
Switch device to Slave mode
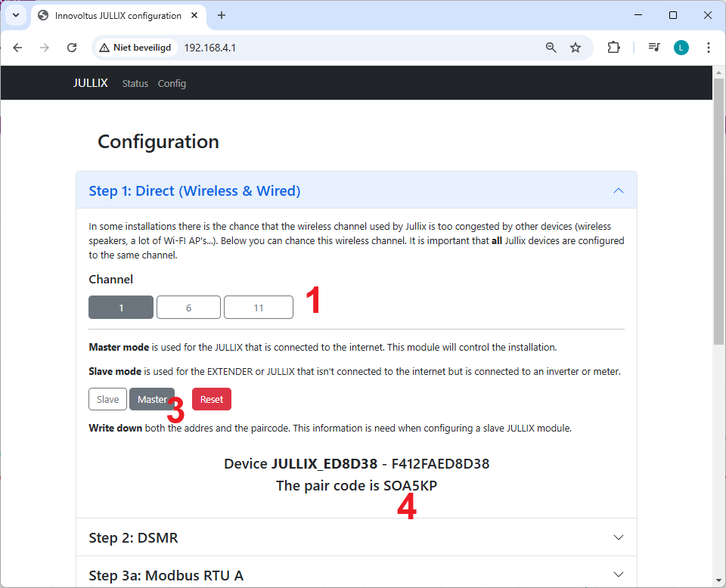coord(107,399)
